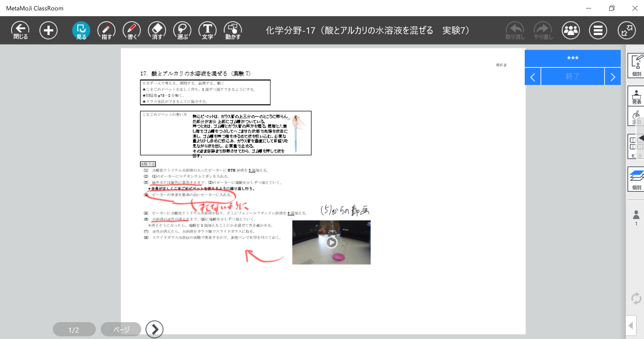Select the 選ぶ lasso tool
The height and width of the screenshot is (339, 644).
pos(182,30)
